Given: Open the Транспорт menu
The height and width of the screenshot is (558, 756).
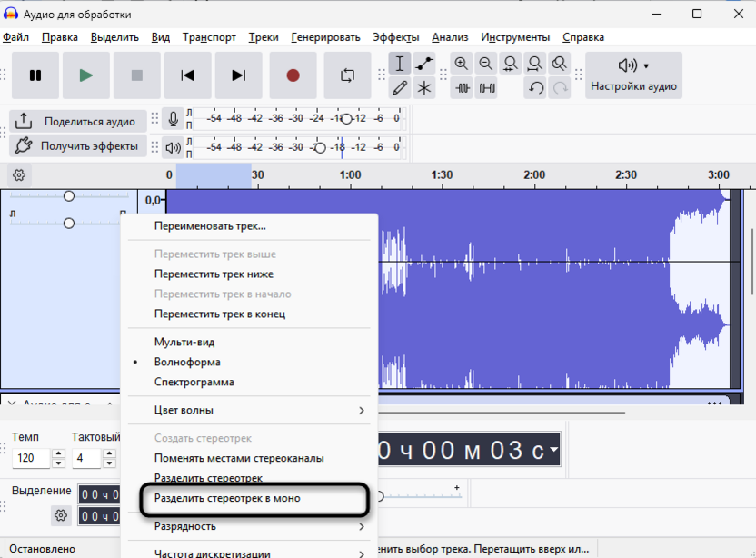Looking at the screenshot, I should point(209,37).
